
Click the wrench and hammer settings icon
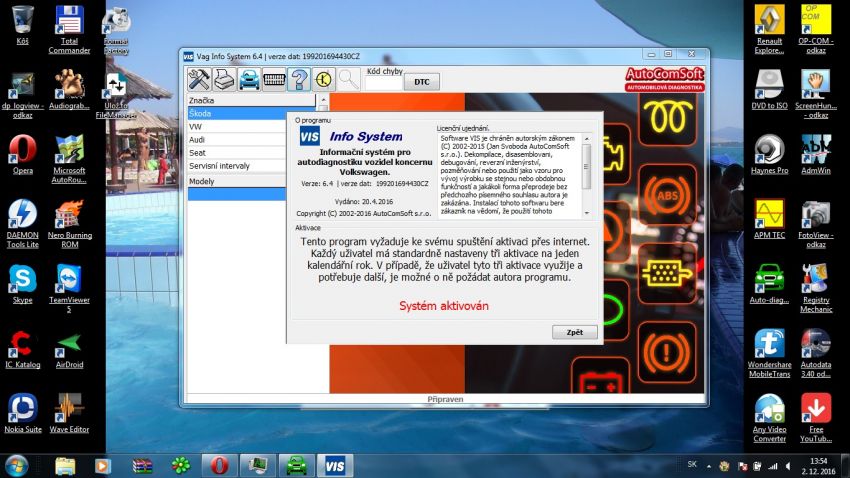[x=198, y=80]
